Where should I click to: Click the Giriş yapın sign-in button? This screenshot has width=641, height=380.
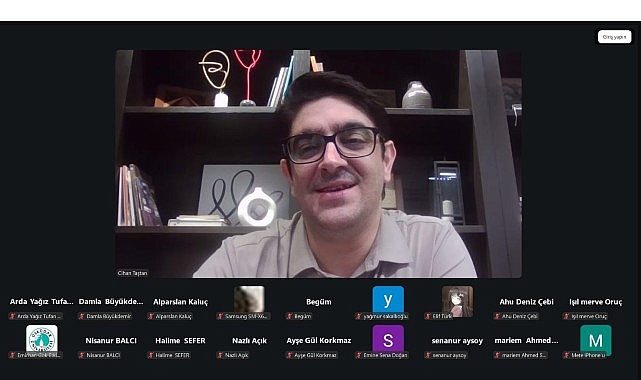(614, 37)
